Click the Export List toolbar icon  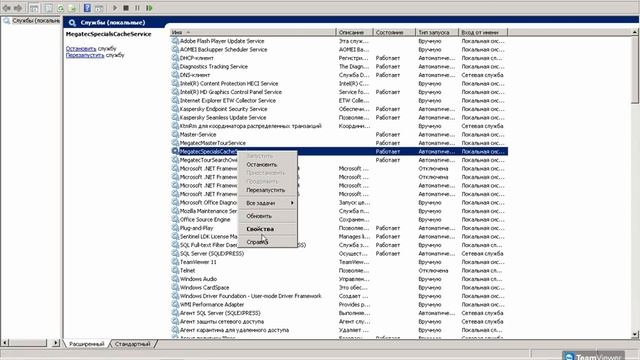pos(72,8)
